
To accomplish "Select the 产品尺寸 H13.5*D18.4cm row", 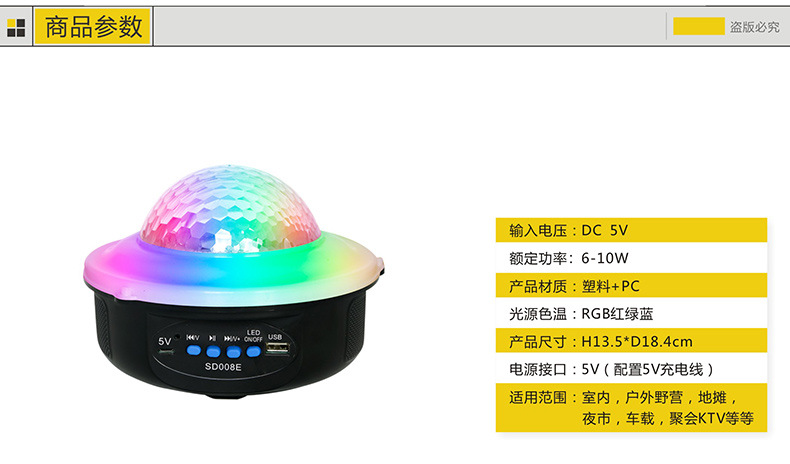I will 631,341.
